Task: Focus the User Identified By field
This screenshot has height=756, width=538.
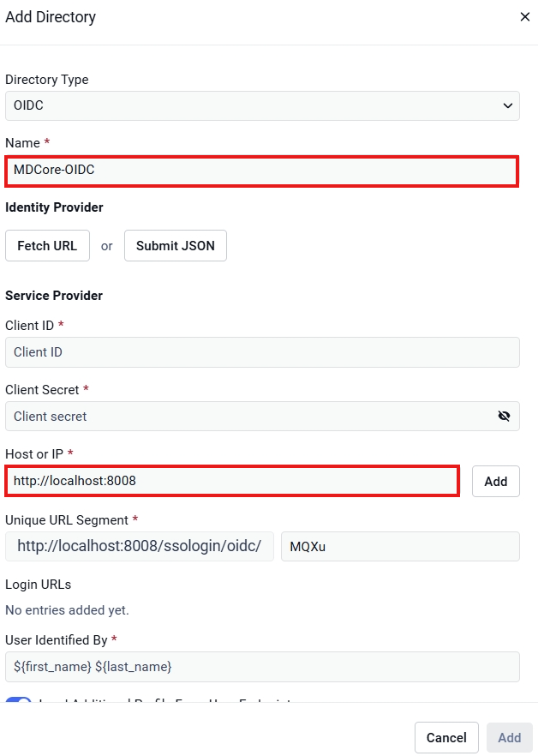Action: point(262,667)
